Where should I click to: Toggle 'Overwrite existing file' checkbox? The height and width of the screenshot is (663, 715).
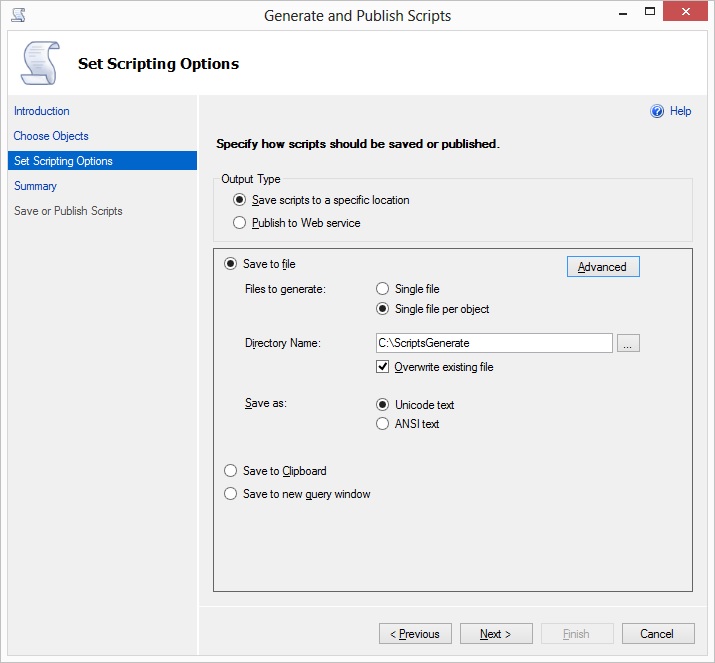point(382,367)
